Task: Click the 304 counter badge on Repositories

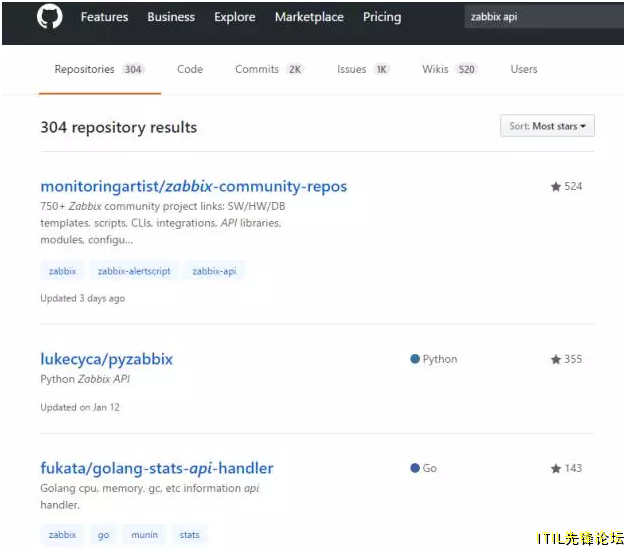Action: point(133,70)
